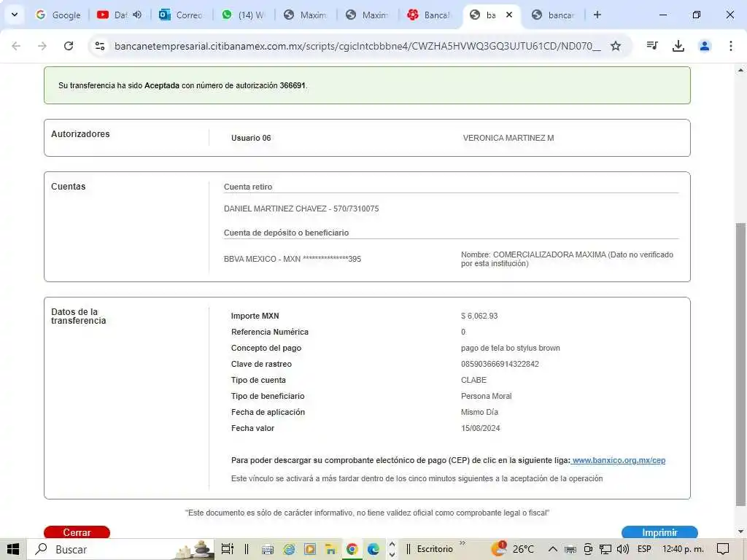747x560 pixels.
Task: Click the address bar URL field
Action: pyautogui.click(x=357, y=46)
